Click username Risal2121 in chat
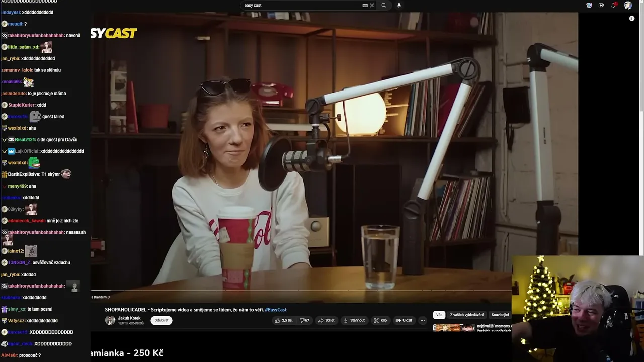 coord(25,140)
